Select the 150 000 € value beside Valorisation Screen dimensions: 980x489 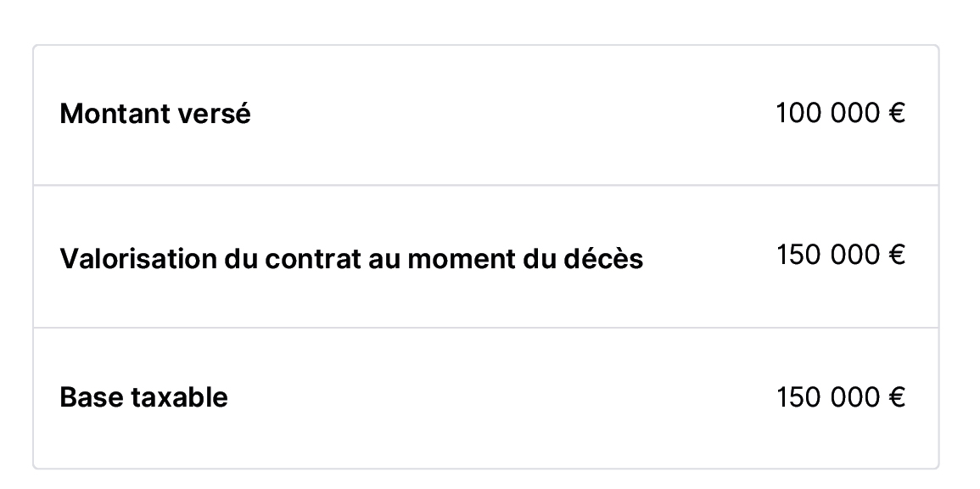[840, 256]
